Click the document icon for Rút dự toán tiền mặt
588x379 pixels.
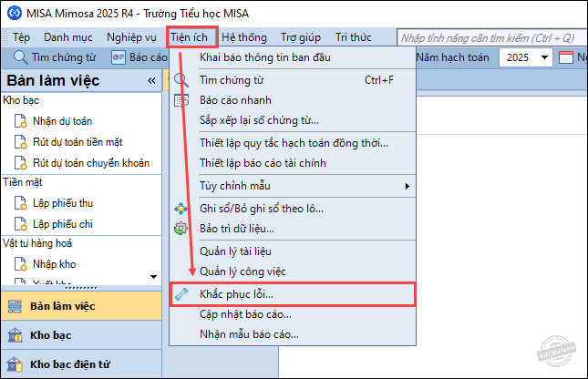(20, 142)
